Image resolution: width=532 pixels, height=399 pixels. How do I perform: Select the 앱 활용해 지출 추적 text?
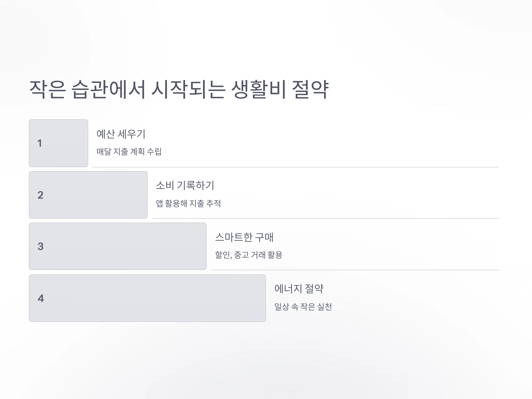click(188, 203)
